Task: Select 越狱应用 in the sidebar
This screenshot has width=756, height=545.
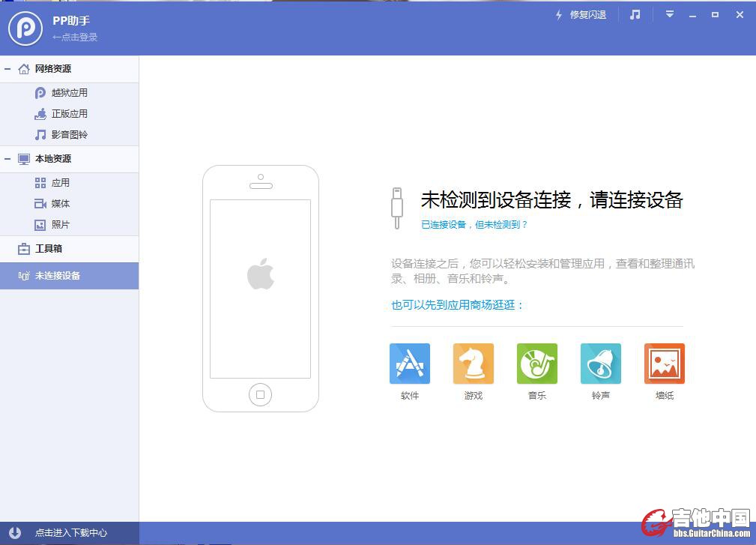Action: [69, 93]
